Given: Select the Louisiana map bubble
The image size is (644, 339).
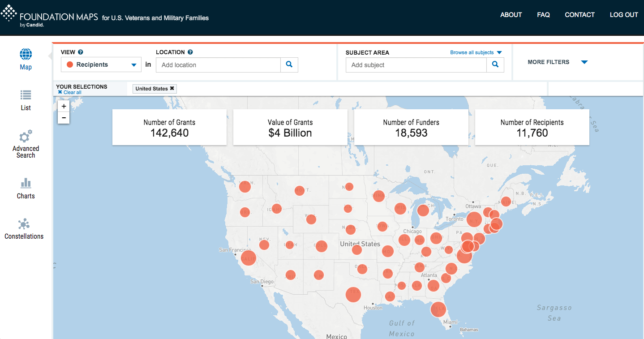Looking at the screenshot, I should click(390, 296).
